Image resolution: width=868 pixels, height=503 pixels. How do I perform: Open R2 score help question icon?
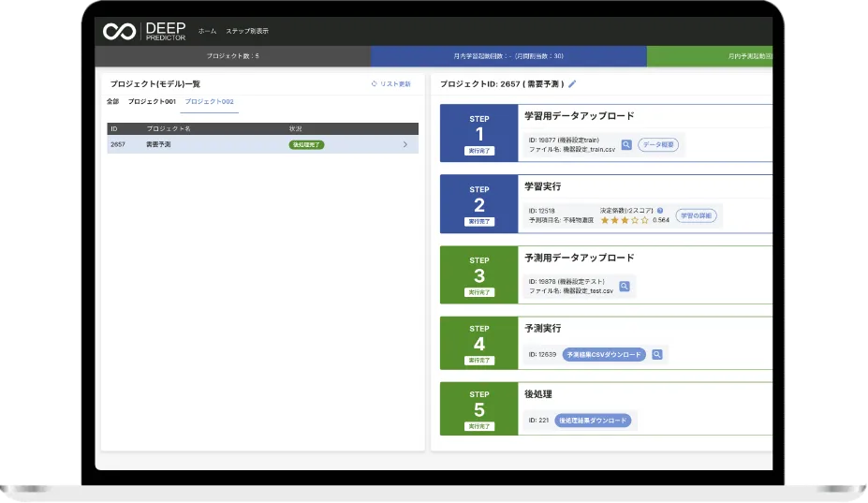pyautogui.click(x=660, y=211)
